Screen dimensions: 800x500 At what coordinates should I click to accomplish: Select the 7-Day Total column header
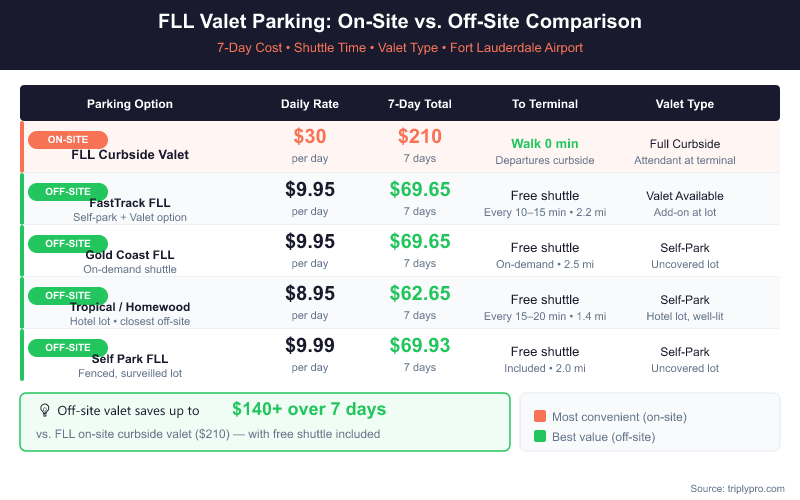tap(420, 104)
